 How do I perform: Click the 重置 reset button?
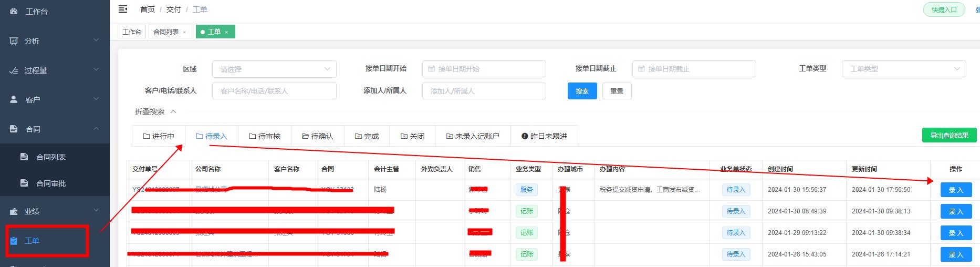pyautogui.click(x=617, y=91)
